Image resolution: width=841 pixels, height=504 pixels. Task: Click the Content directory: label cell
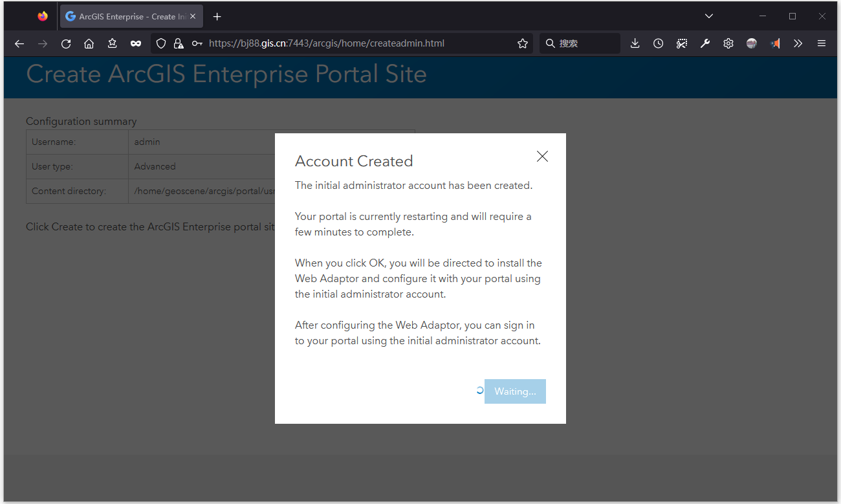pyautogui.click(x=77, y=191)
